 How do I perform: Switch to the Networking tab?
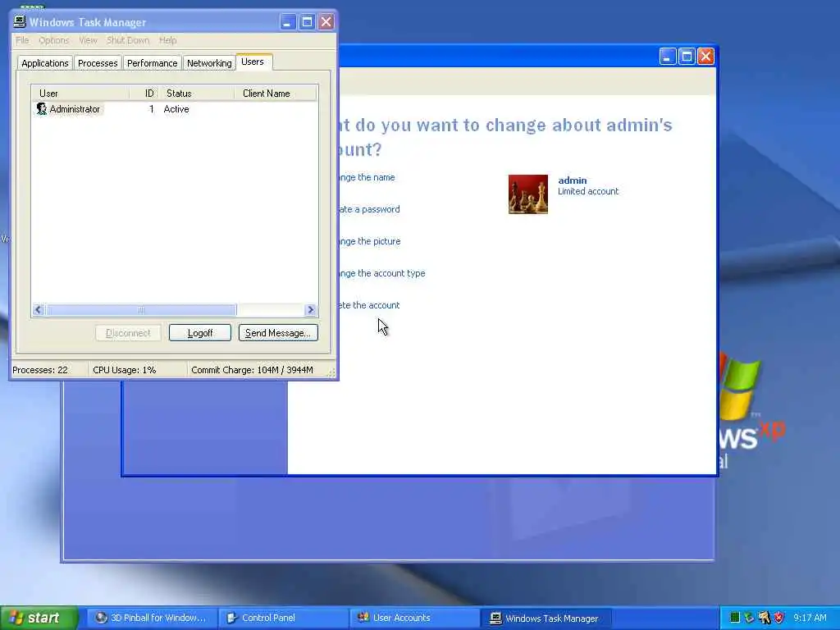pos(209,63)
